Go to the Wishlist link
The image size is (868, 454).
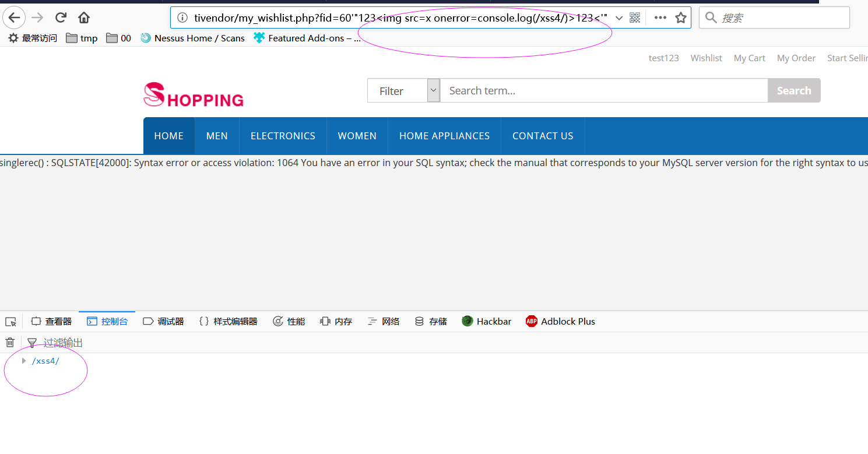coord(707,58)
